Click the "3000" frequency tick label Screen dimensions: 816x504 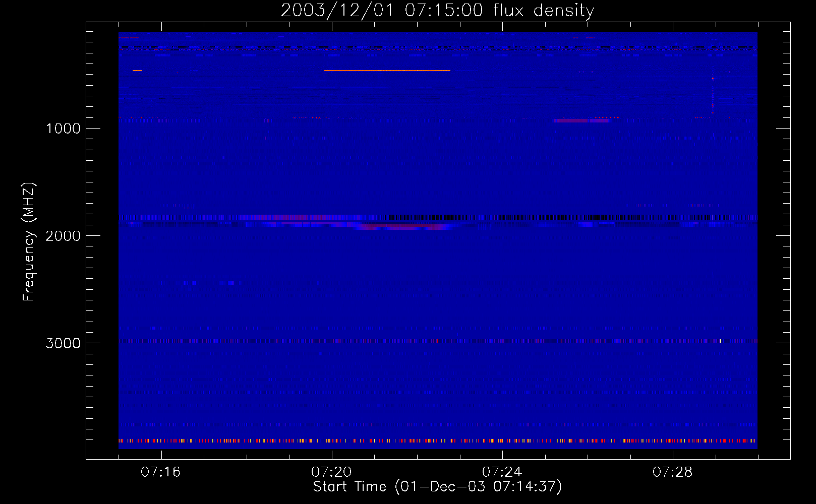click(63, 343)
